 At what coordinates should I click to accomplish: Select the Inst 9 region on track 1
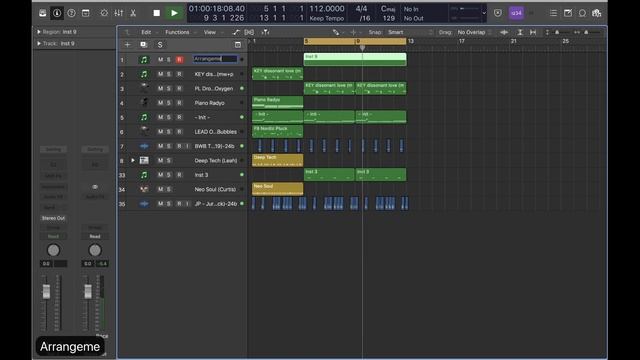[355, 59]
